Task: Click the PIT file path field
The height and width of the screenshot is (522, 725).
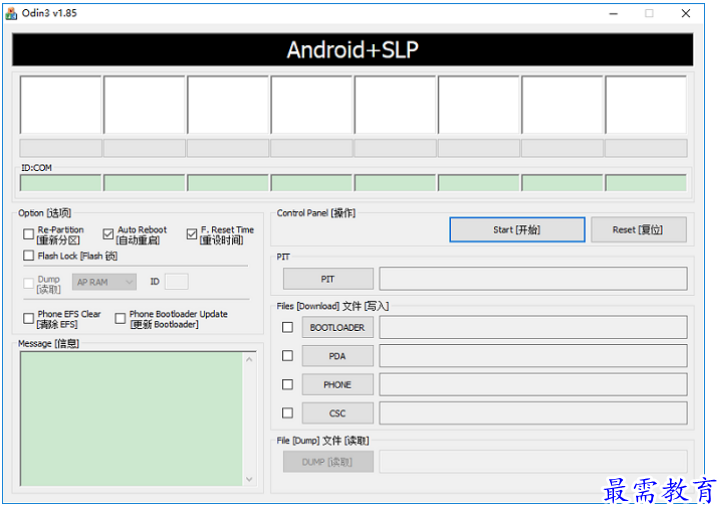Action: [533, 279]
